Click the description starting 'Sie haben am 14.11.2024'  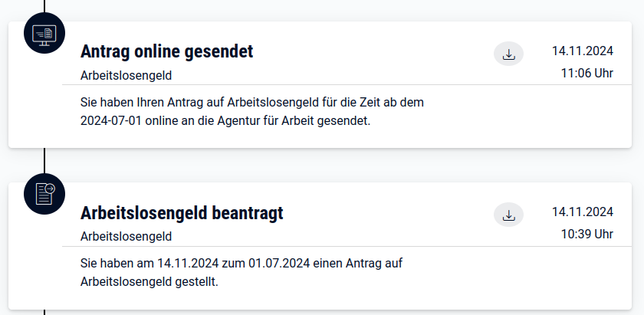click(x=242, y=272)
